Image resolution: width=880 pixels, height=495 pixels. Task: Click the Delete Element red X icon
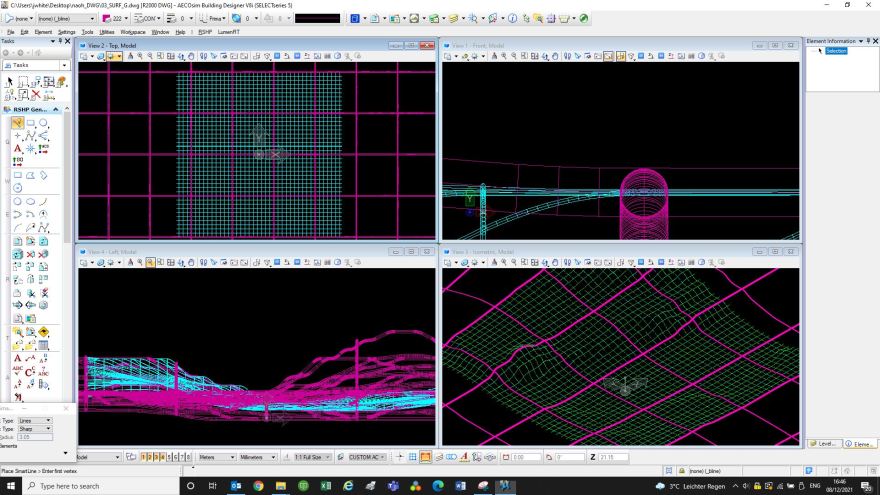pyautogui.click(x=36, y=95)
